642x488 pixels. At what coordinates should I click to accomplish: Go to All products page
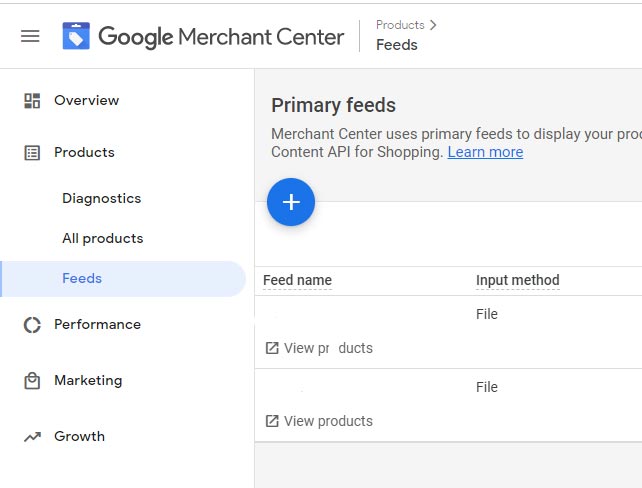pos(103,238)
